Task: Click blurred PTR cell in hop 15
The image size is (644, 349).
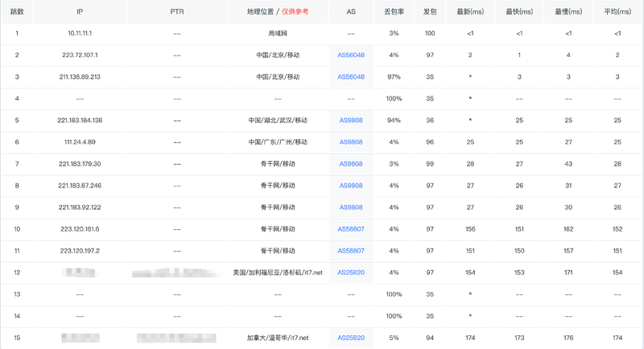Action: (177, 338)
